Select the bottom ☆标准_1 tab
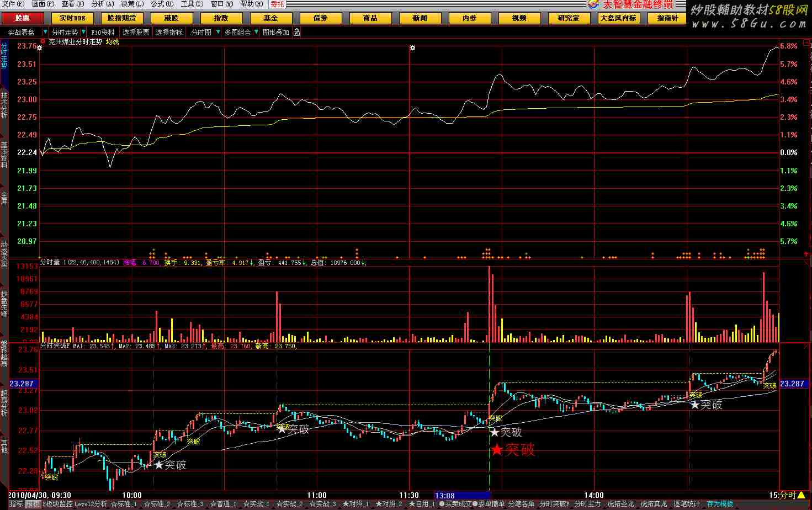812x510 pixels. click(x=124, y=504)
